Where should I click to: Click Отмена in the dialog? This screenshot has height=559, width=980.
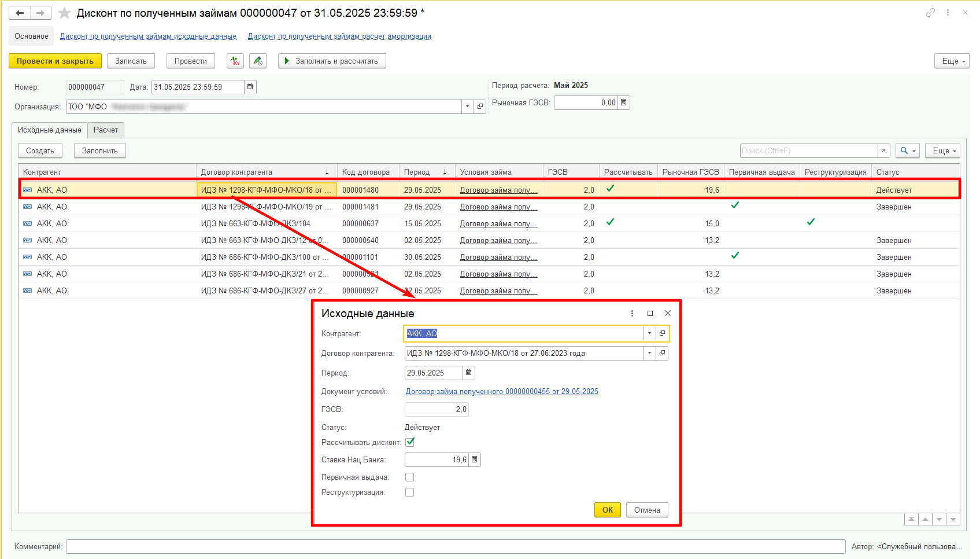pyautogui.click(x=647, y=510)
